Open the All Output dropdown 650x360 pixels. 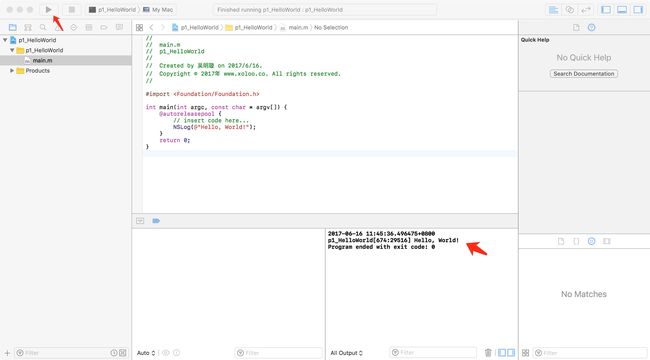[347, 353]
